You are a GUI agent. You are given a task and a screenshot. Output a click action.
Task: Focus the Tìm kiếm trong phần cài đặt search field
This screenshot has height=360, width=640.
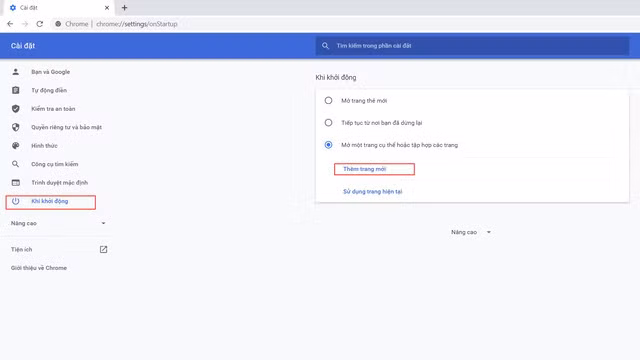pyautogui.click(x=472, y=46)
